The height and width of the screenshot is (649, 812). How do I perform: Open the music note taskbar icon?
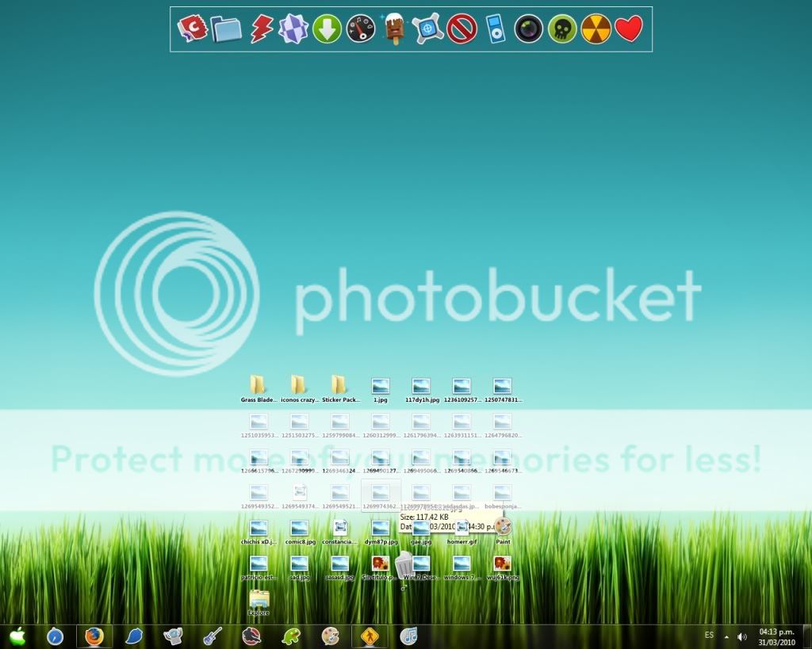tap(408, 636)
